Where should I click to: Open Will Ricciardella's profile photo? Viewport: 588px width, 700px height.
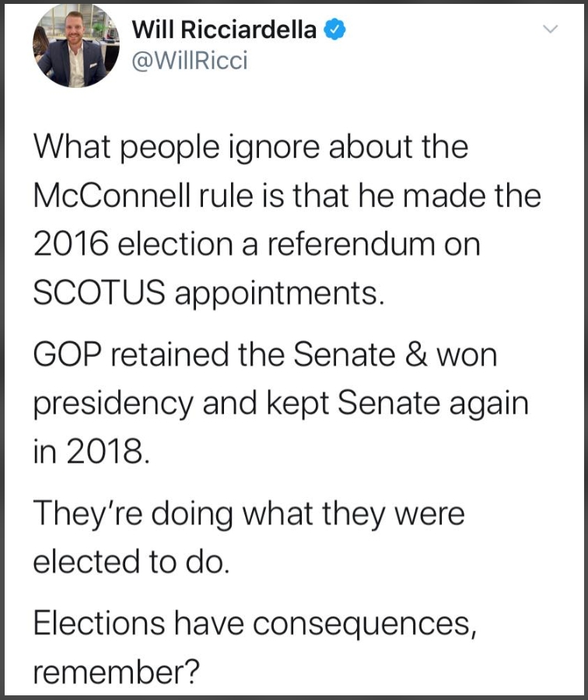point(76,46)
